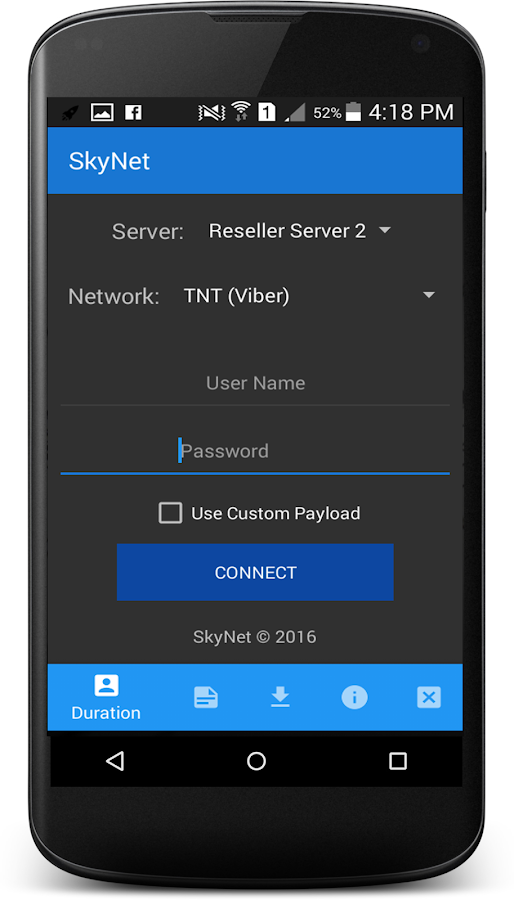Focus the Password field
Image resolution: width=514 pixels, height=900 pixels.
coord(255,452)
